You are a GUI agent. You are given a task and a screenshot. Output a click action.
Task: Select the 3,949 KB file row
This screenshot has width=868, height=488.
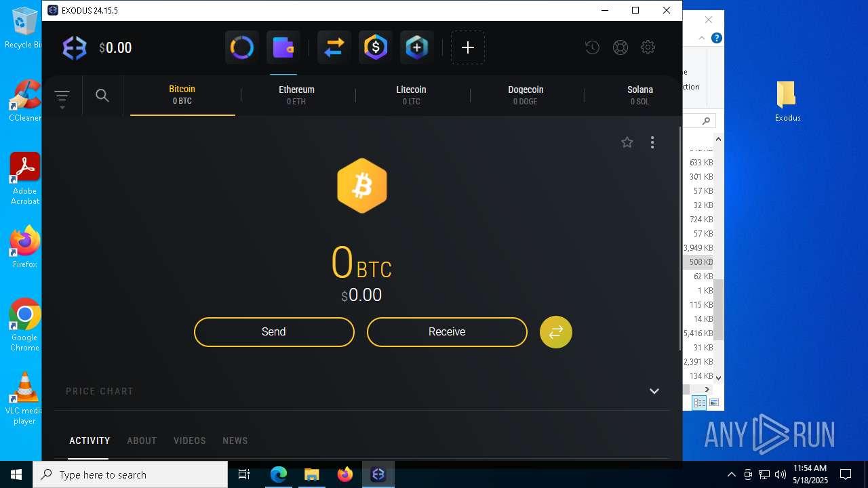(x=698, y=248)
